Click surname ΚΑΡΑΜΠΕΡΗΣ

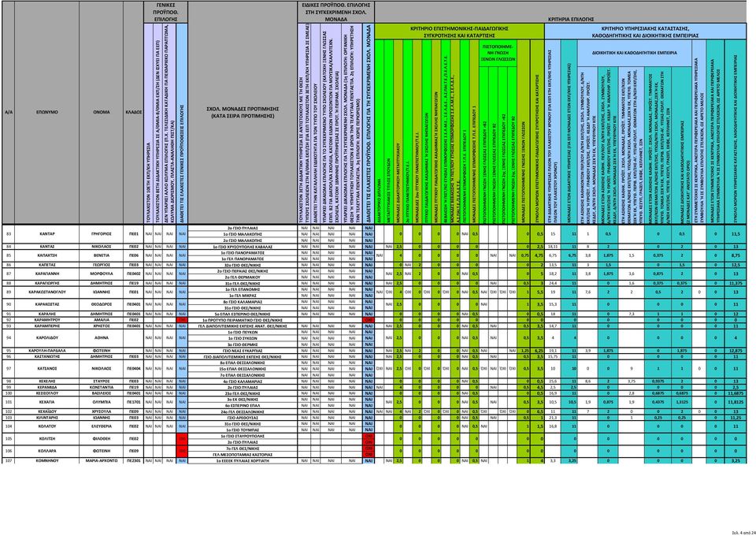(x=46, y=326)
